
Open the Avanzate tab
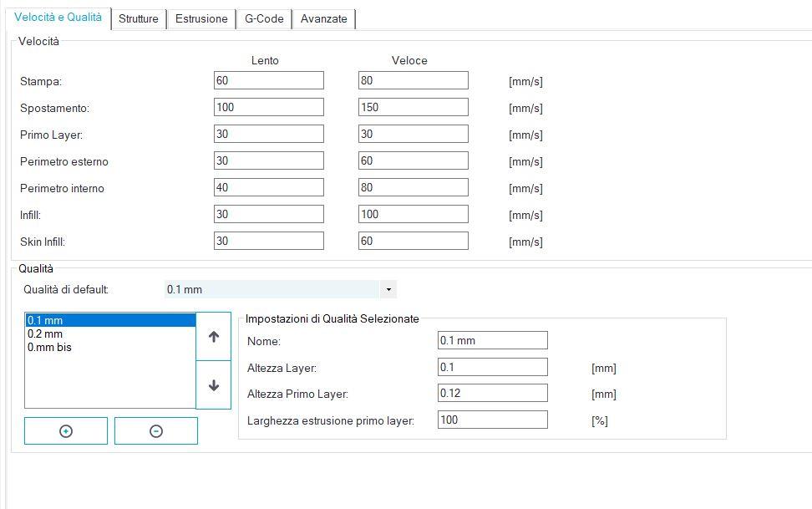(x=323, y=18)
